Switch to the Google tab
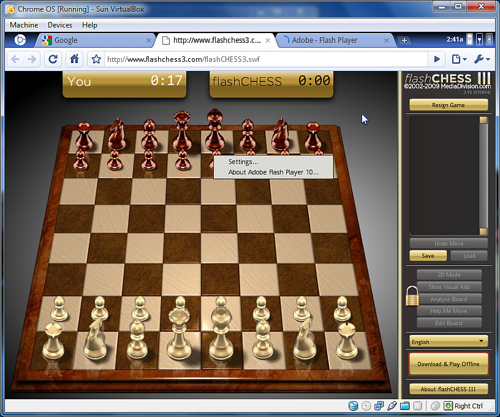The width and height of the screenshot is (500, 417). 95,40
